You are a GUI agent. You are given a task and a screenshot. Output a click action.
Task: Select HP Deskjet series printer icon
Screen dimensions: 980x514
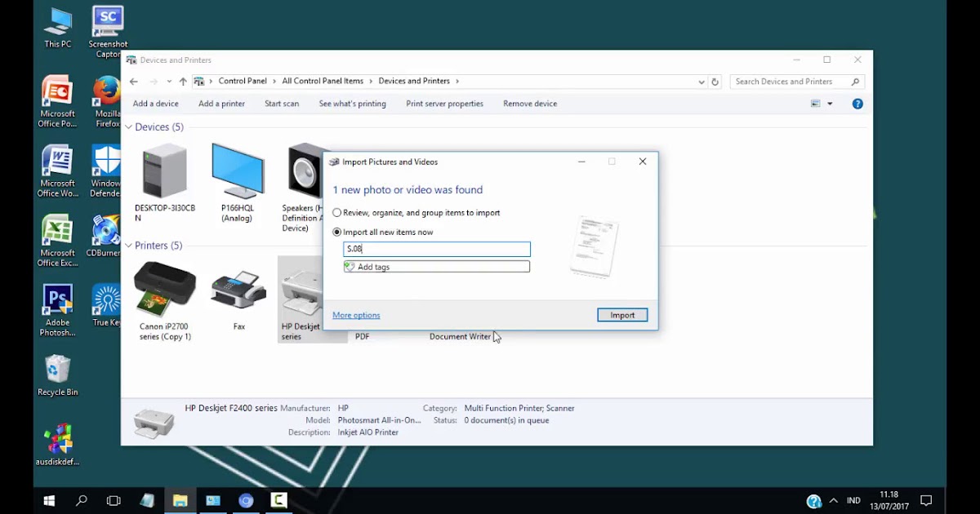(x=301, y=299)
